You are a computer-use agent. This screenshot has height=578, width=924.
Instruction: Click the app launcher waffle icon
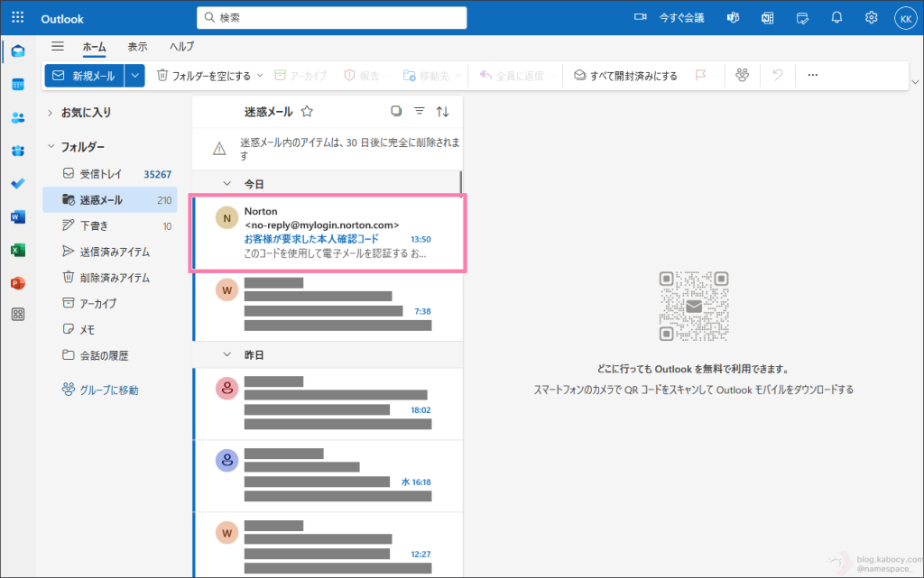click(x=17, y=17)
